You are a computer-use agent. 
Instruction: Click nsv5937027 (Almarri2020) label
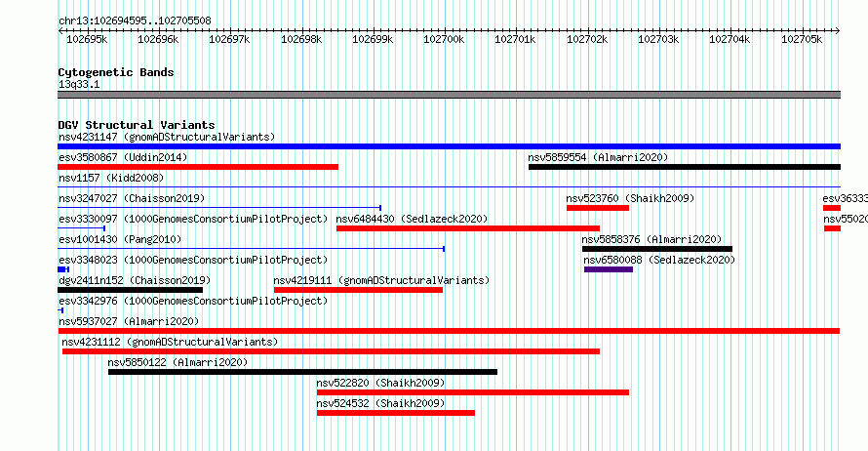[x=129, y=321]
